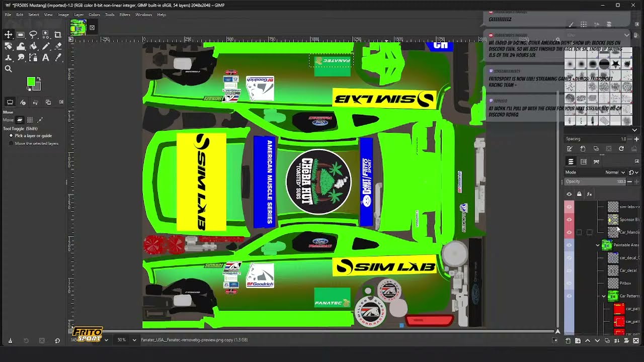Open the zoom percentage dropdown showing 50%
Image resolution: width=644 pixels, height=362 pixels.
click(134, 340)
